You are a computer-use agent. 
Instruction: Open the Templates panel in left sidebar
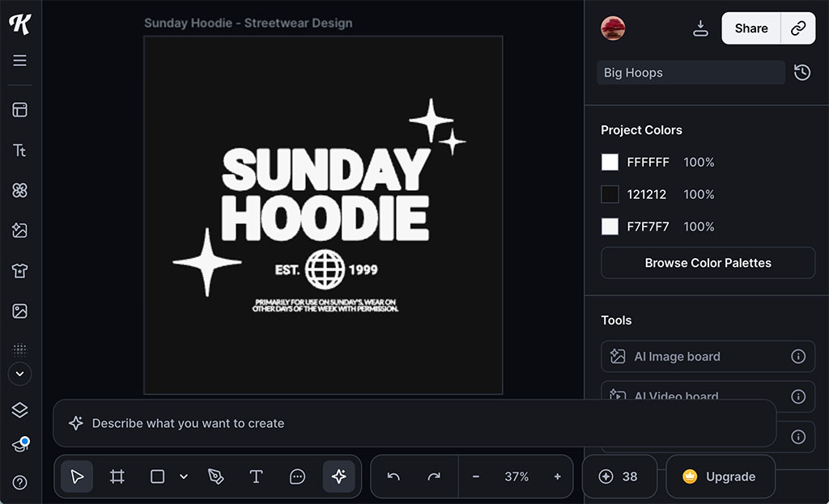(20, 109)
